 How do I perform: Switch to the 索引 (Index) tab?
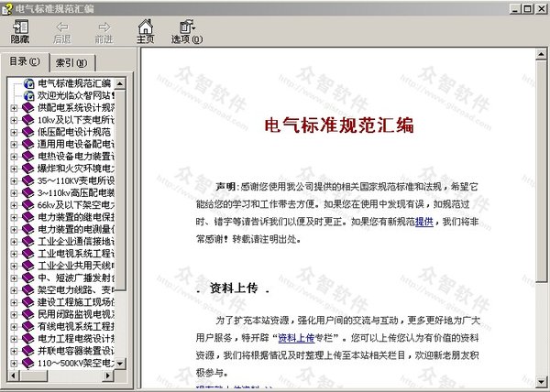click(x=70, y=63)
